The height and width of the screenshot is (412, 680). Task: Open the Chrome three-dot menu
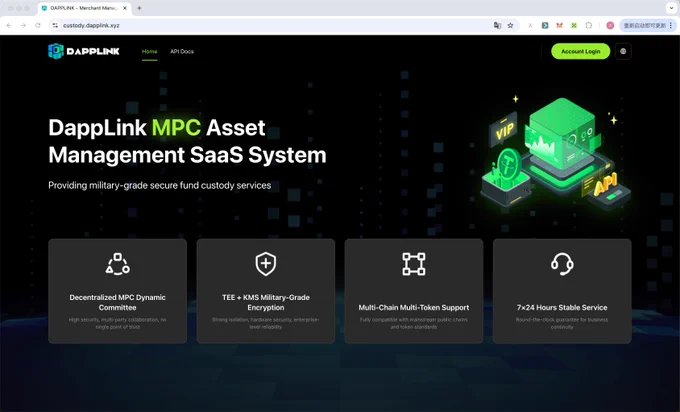pos(671,26)
